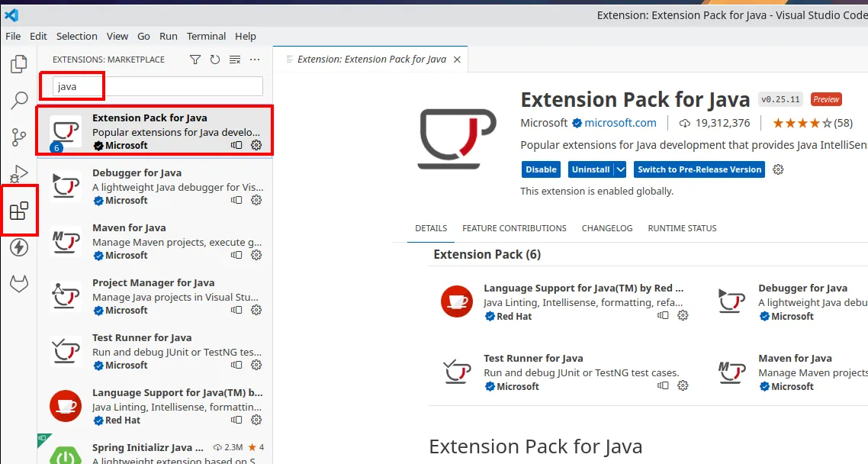The width and height of the screenshot is (868, 464).
Task: Click the VS Code logo in title bar
Action: 11,15
